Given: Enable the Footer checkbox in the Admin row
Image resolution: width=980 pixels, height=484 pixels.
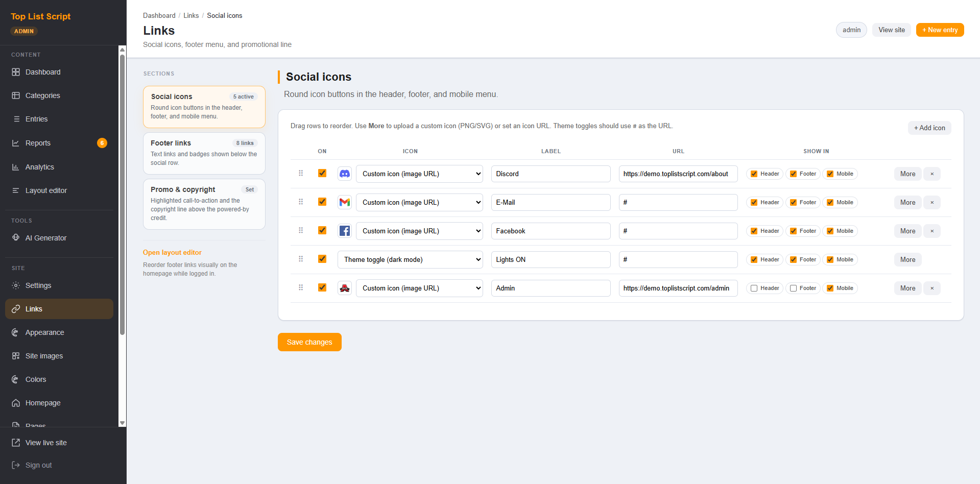Looking at the screenshot, I should (x=793, y=288).
